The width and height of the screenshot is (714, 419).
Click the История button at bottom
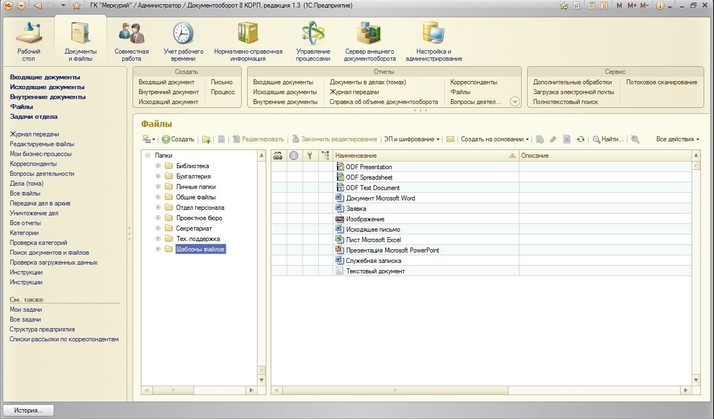27,410
